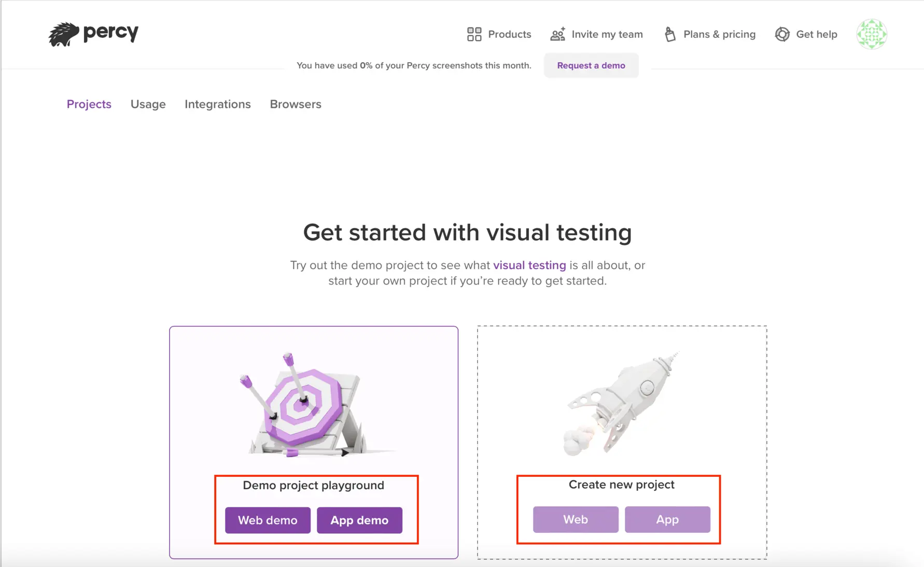Open the user avatar profile menu
Image resolution: width=924 pixels, height=567 pixels.
pos(872,34)
